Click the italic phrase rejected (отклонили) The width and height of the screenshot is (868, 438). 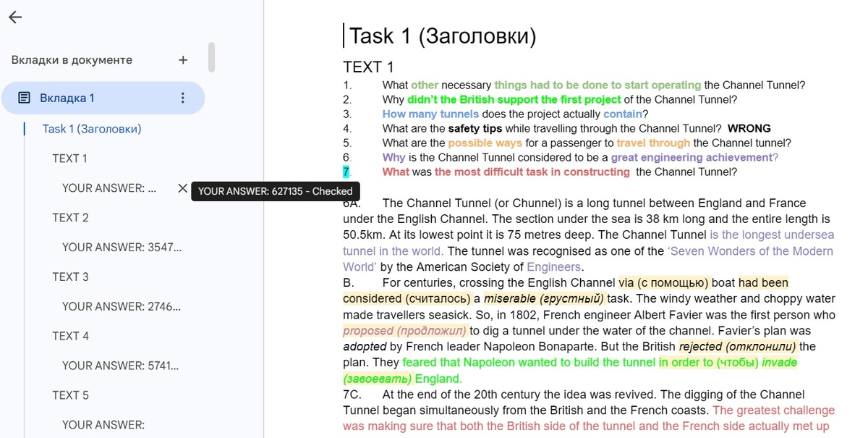click(738, 347)
